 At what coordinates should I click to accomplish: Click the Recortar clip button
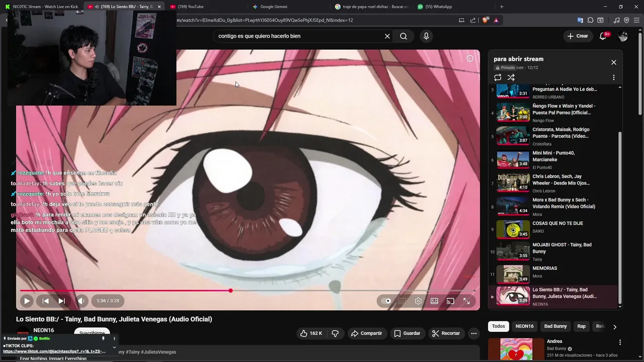click(446, 333)
